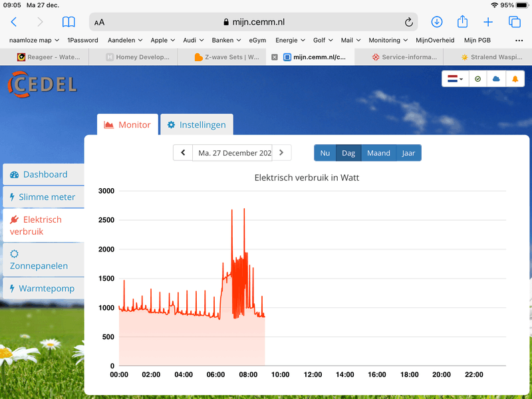This screenshot has width=532, height=399.
Task: Open bookmarks bar overflow ellipsis
Action: (519, 41)
